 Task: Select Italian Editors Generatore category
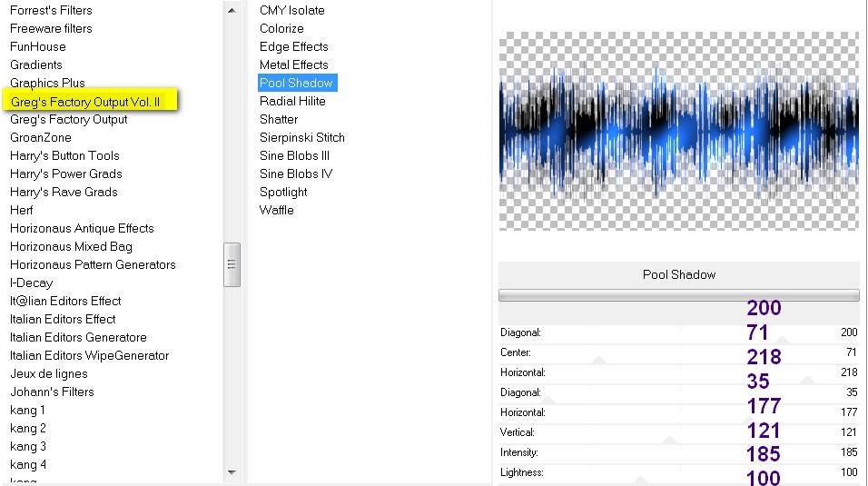click(x=78, y=338)
